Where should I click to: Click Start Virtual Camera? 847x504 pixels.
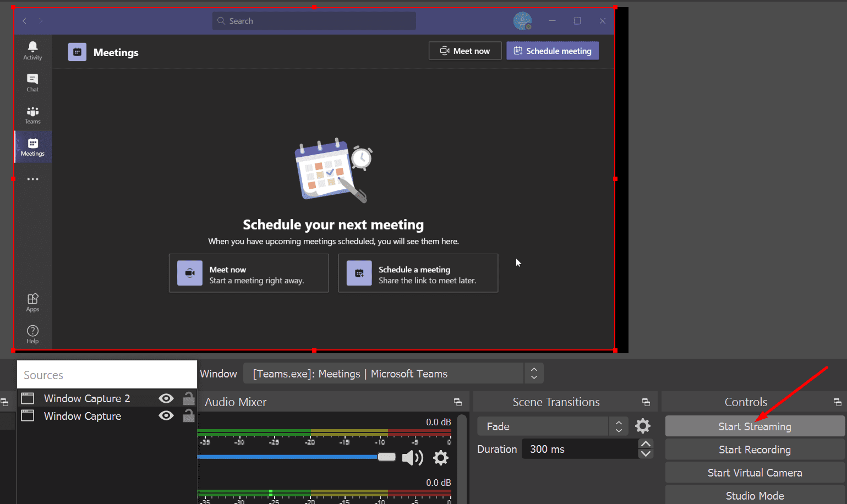pos(755,473)
